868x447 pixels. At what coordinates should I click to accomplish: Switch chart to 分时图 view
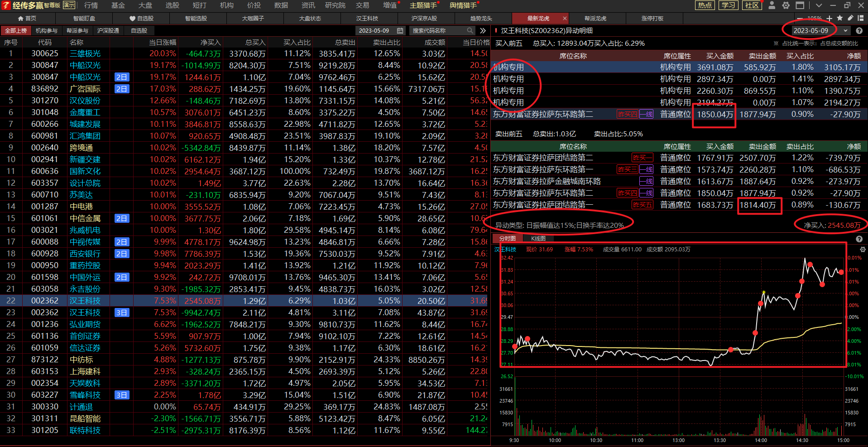click(507, 238)
